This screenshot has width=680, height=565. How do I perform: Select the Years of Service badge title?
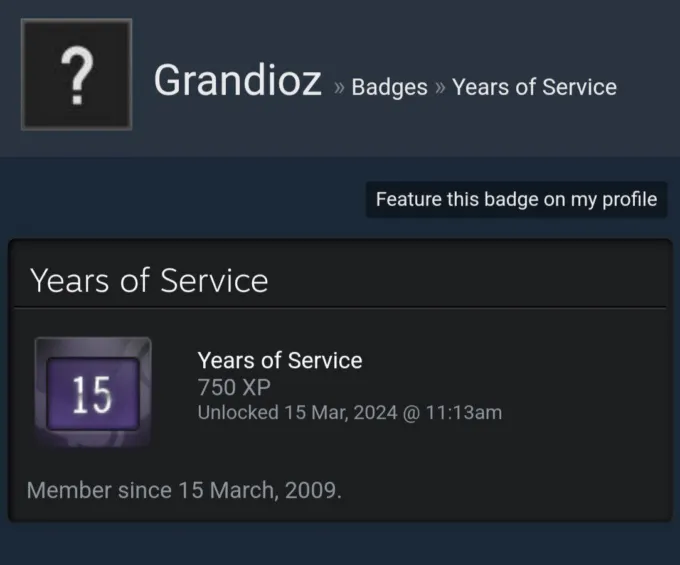click(x=280, y=360)
